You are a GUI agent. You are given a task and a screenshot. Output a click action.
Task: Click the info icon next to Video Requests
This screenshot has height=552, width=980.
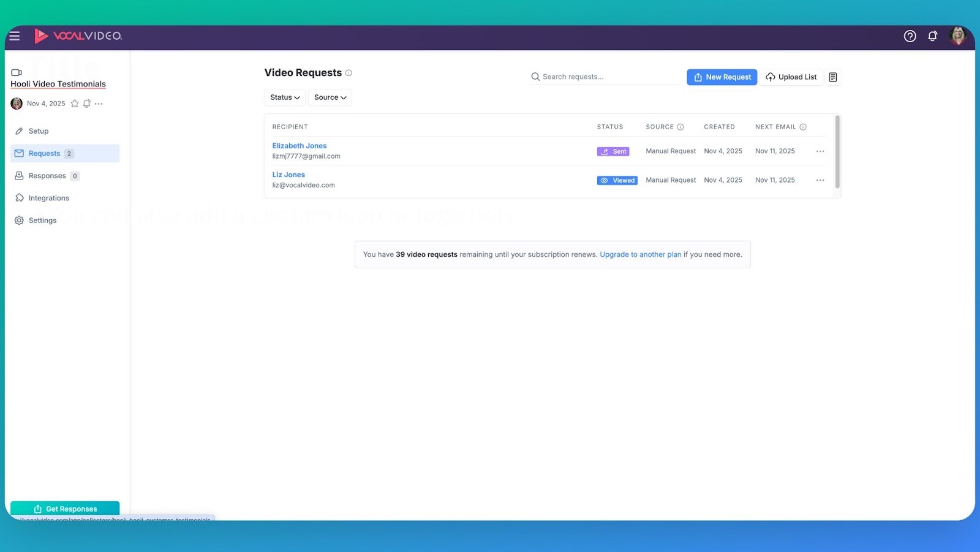coord(349,73)
